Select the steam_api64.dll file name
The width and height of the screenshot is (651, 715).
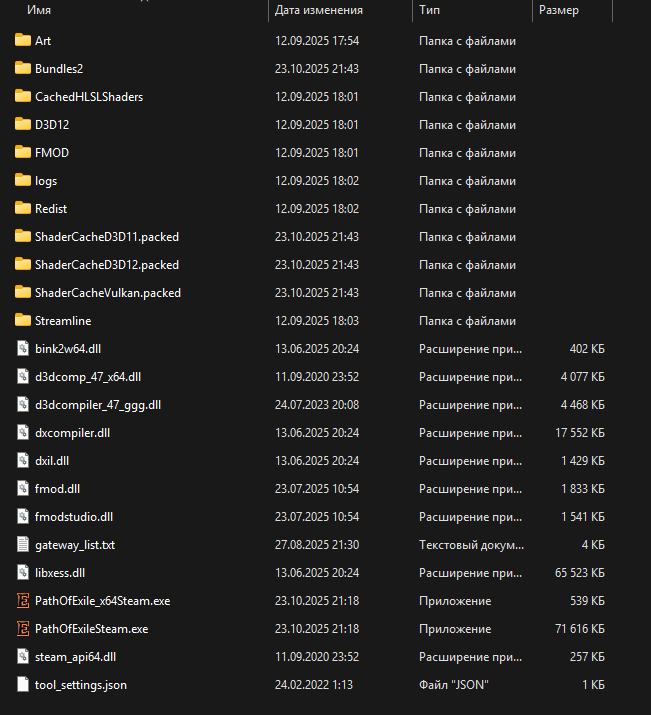(75, 657)
